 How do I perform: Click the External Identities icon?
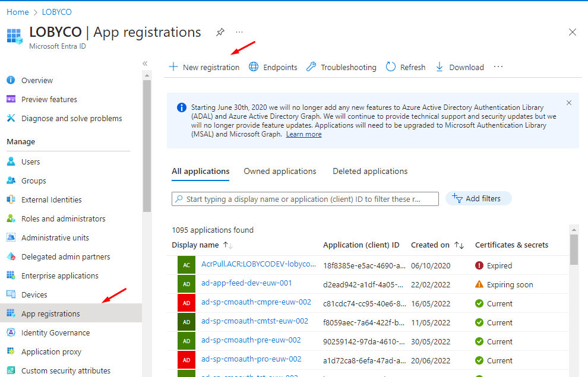point(11,199)
